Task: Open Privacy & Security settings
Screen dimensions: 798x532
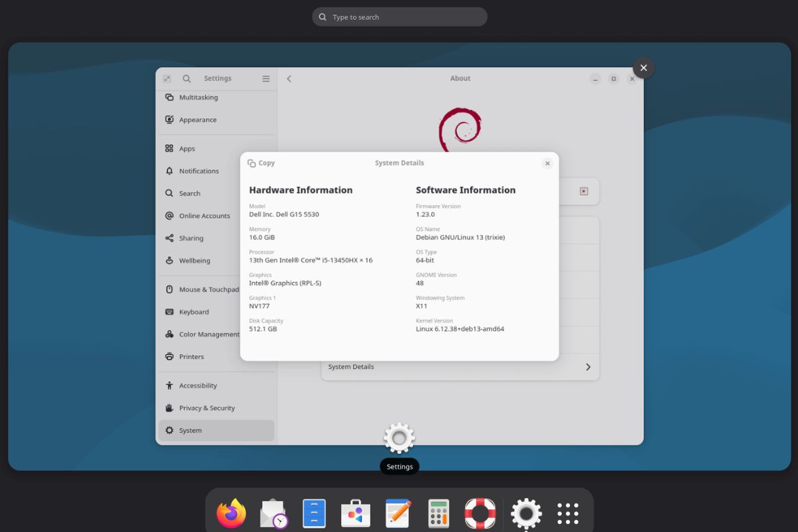Action: point(216,408)
